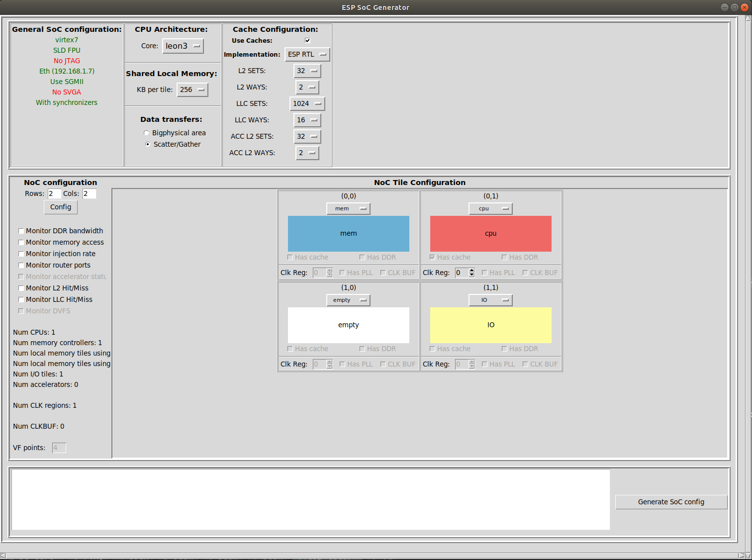752x560 pixels.
Task: Disable the Use Caches checkbox
Action: coord(307,40)
